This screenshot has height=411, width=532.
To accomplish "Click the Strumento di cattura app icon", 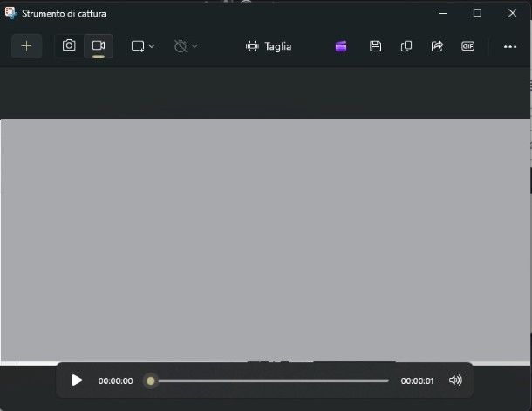I will (10, 14).
